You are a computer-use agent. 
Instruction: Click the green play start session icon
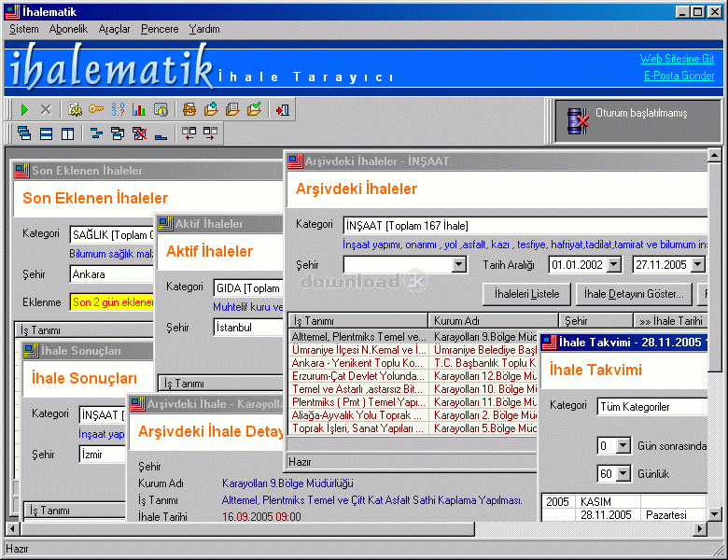pos(24,109)
